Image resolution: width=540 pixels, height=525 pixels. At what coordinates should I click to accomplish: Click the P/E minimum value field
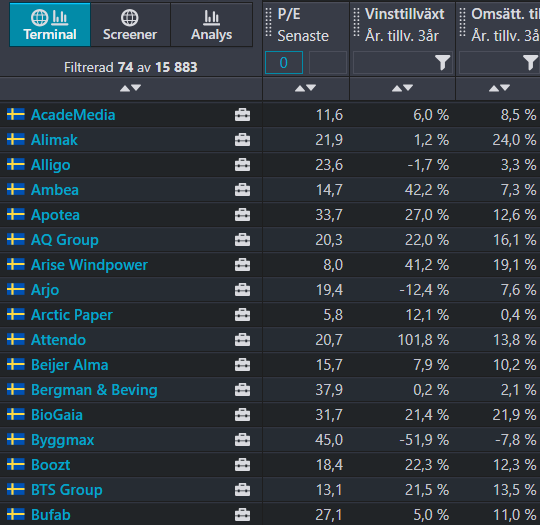click(x=284, y=63)
